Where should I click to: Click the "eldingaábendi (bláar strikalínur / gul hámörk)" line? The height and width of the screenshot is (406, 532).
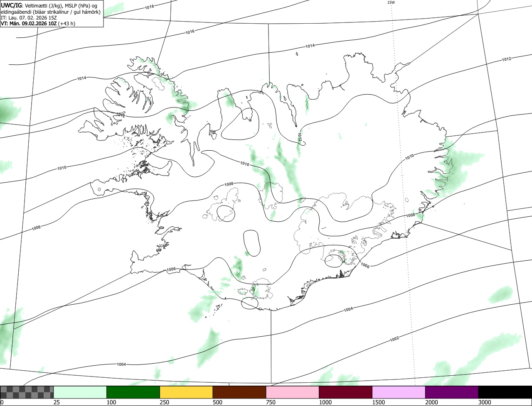[51, 12]
